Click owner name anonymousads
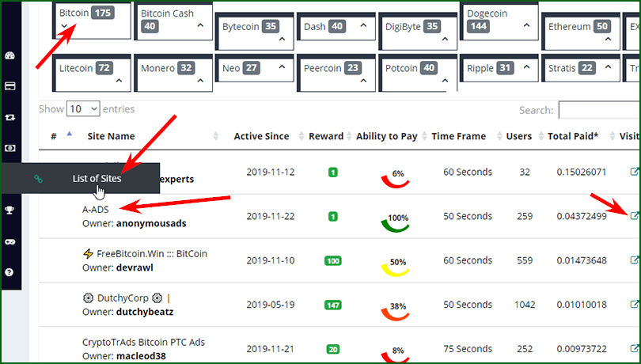This screenshot has width=641, height=364. (151, 223)
